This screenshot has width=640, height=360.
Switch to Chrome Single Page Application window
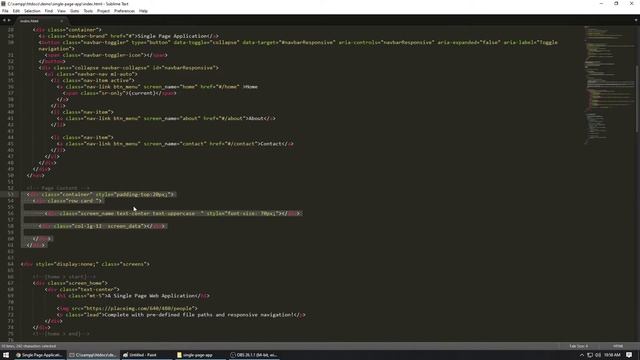39,355
